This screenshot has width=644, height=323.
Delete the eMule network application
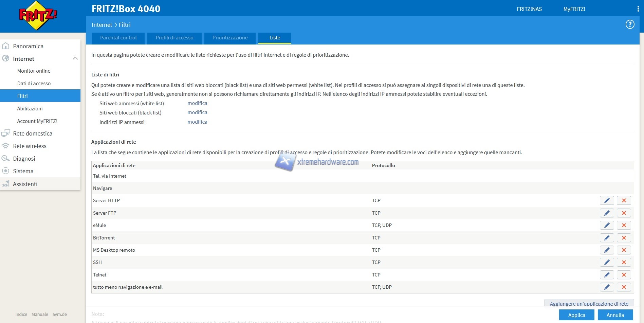click(x=624, y=225)
